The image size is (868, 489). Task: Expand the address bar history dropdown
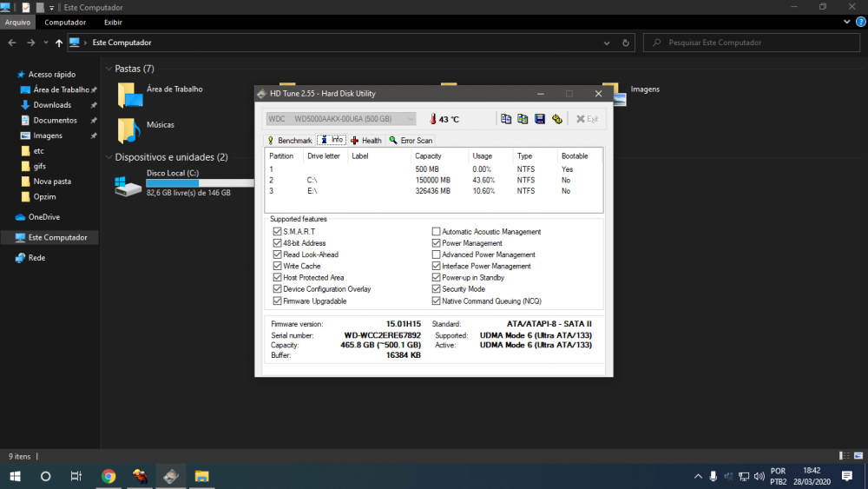[607, 43]
